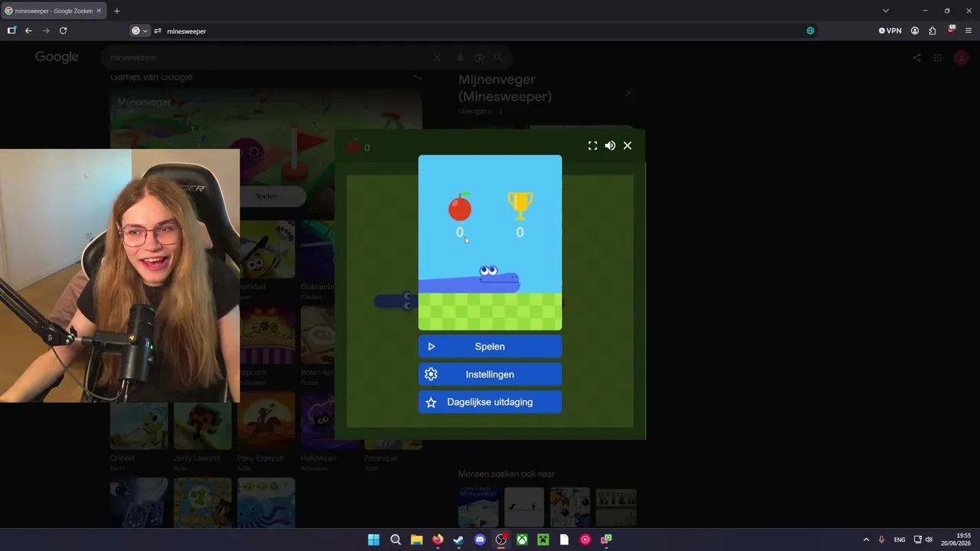Expand the Mijnenveger knowledge panel arrow
The image size is (980, 551).
pos(628,93)
